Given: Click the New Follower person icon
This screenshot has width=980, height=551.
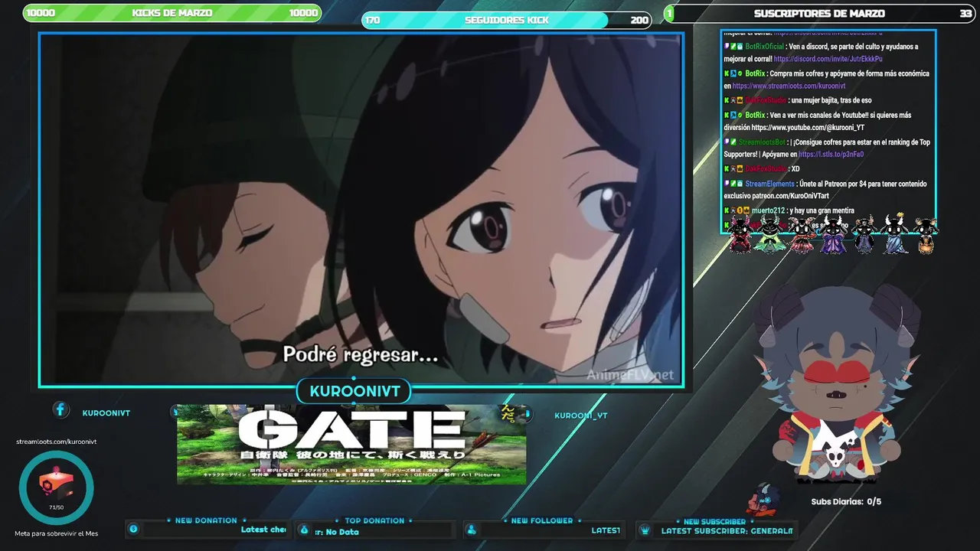Looking at the screenshot, I should [x=472, y=530].
